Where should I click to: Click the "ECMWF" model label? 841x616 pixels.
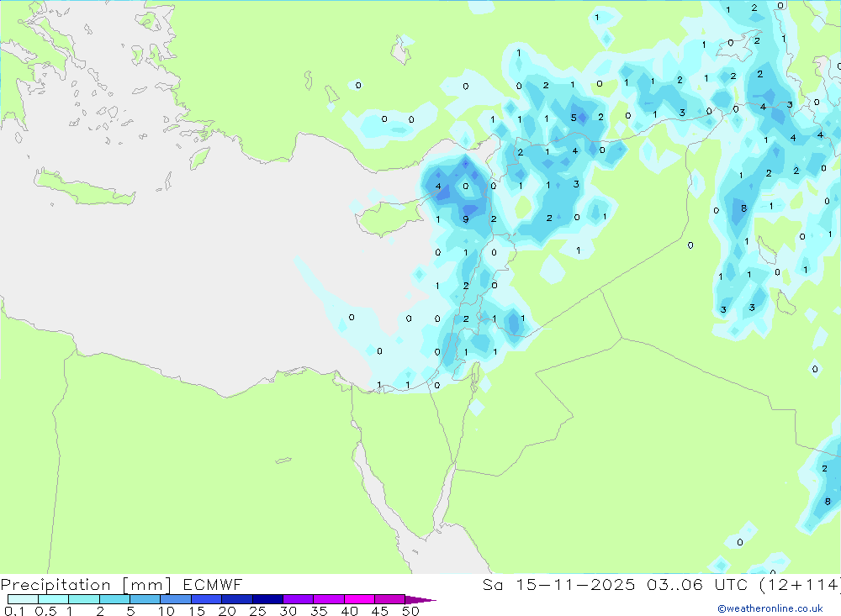click(x=213, y=584)
